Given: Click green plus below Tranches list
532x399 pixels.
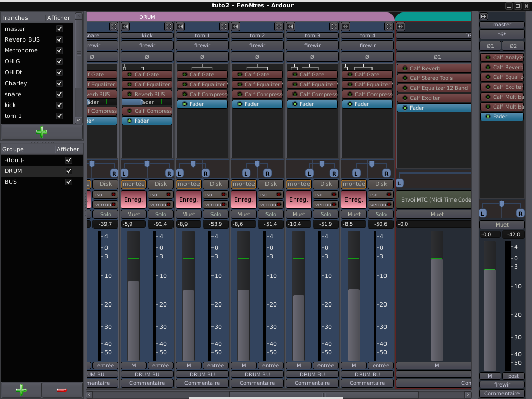Looking at the screenshot, I should 42,132.
